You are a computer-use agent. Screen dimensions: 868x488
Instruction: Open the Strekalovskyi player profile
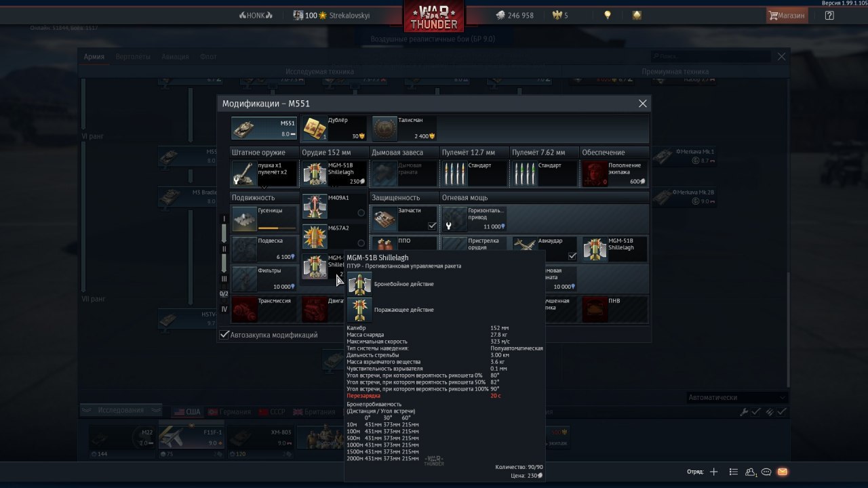point(332,15)
